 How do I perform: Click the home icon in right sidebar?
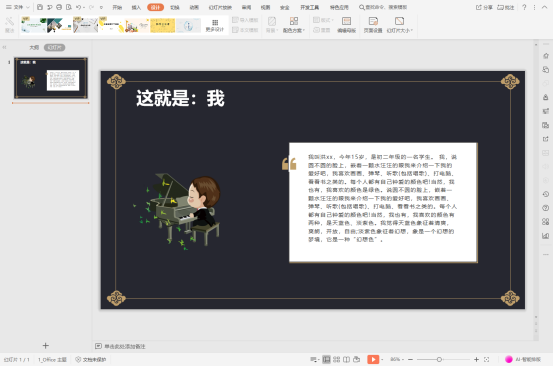tap(546, 56)
